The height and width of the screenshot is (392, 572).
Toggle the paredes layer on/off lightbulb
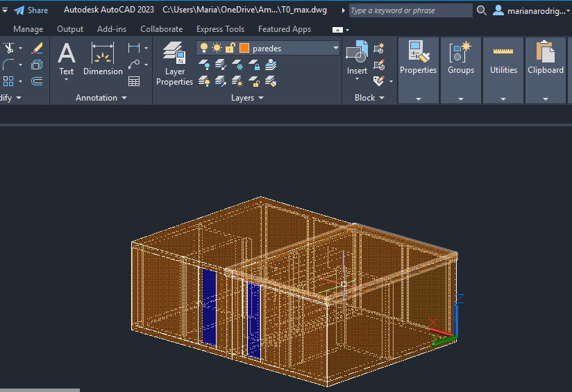coord(204,48)
